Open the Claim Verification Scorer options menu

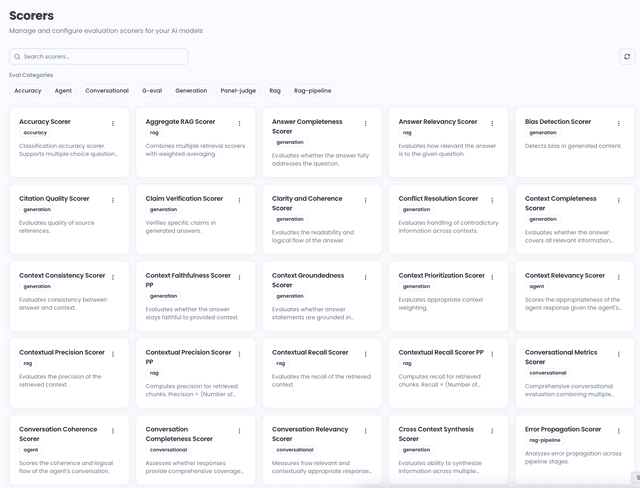(239, 201)
